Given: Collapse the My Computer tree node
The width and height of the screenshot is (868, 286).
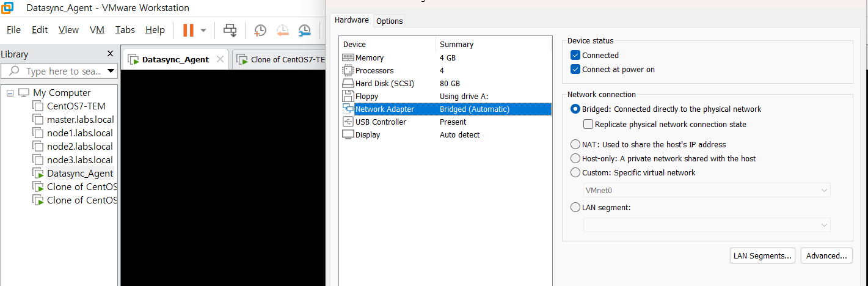Looking at the screenshot, I should pyautogui.click(x=10, y=93).
